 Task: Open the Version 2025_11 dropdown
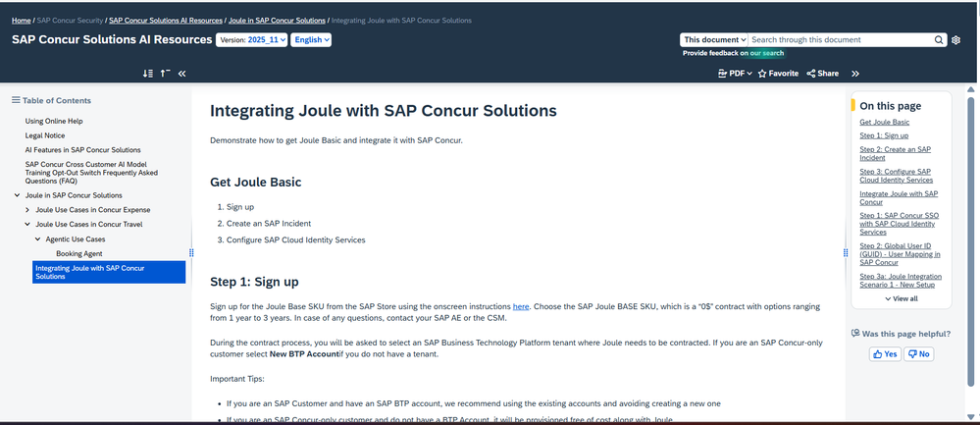(x=252, y=40)
